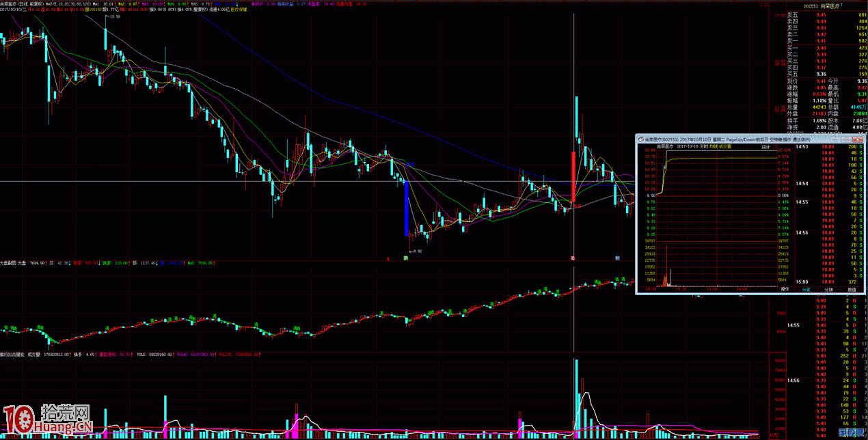Image resolution: width=868 pixels, height=440 pixels.
Task: Click the 最高 9.42 value
Action: (x=862, y=87)
